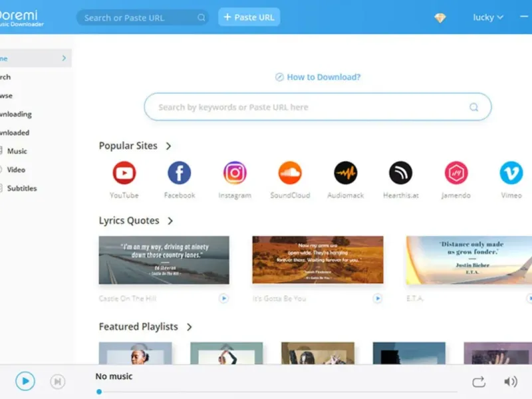Skip to next track in player bar

(58, 381)
